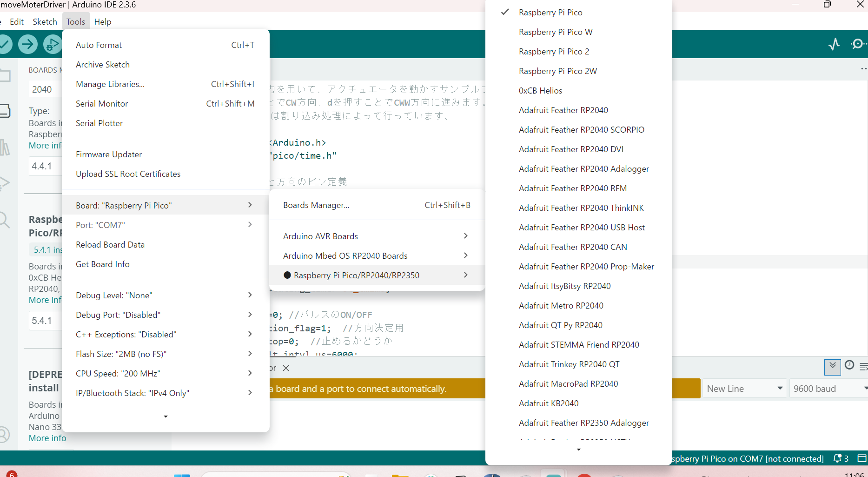Toggle timestamp display in the serial monitor
Viewport: 868px width, 477px height.
849,365
